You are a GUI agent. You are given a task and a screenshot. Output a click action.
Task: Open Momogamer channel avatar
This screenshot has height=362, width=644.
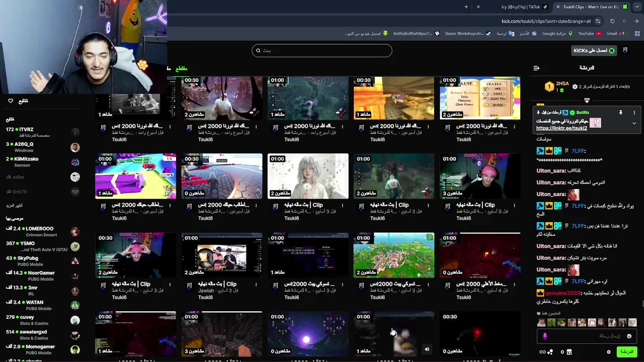pyautogui.click(x=75, y=349)
